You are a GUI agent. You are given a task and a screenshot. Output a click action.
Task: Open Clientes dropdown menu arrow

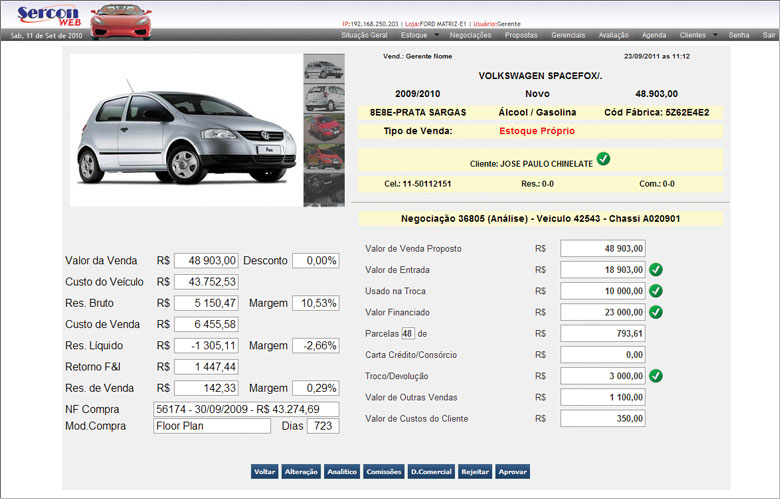(x=715, y=35)
